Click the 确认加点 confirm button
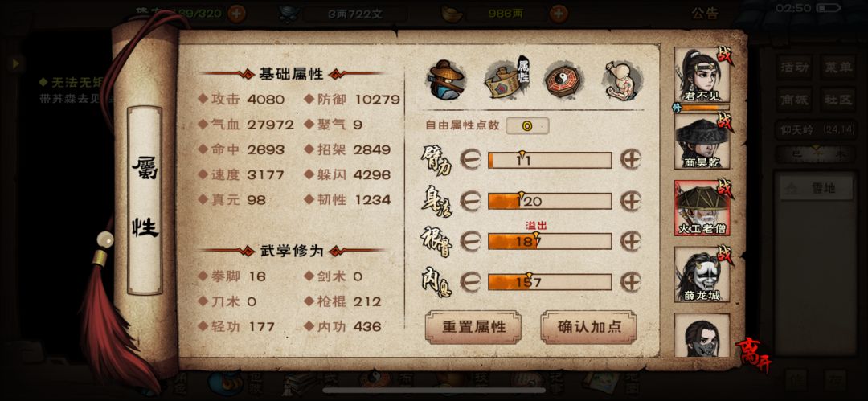 (x=589, y=327)
